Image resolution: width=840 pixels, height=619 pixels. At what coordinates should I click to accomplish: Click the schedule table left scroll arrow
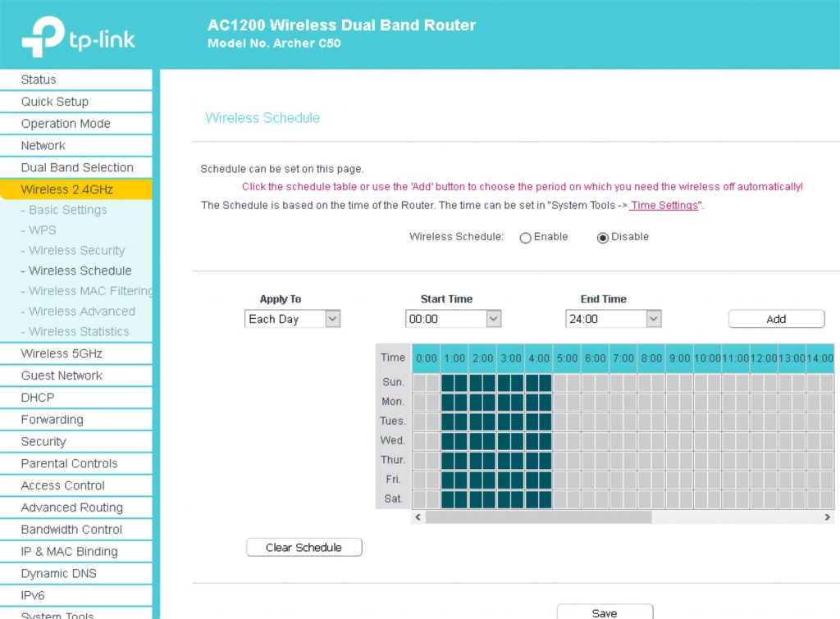[418, 517]
